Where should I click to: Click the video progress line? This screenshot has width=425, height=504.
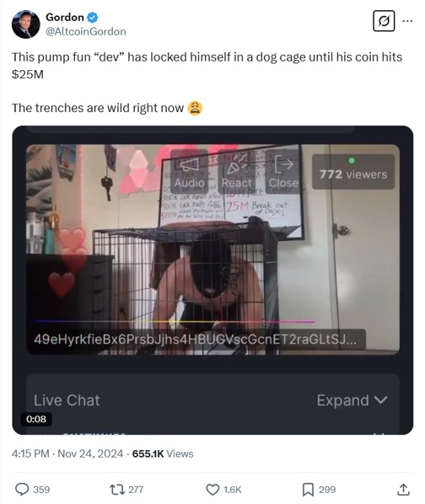(175, 321)
